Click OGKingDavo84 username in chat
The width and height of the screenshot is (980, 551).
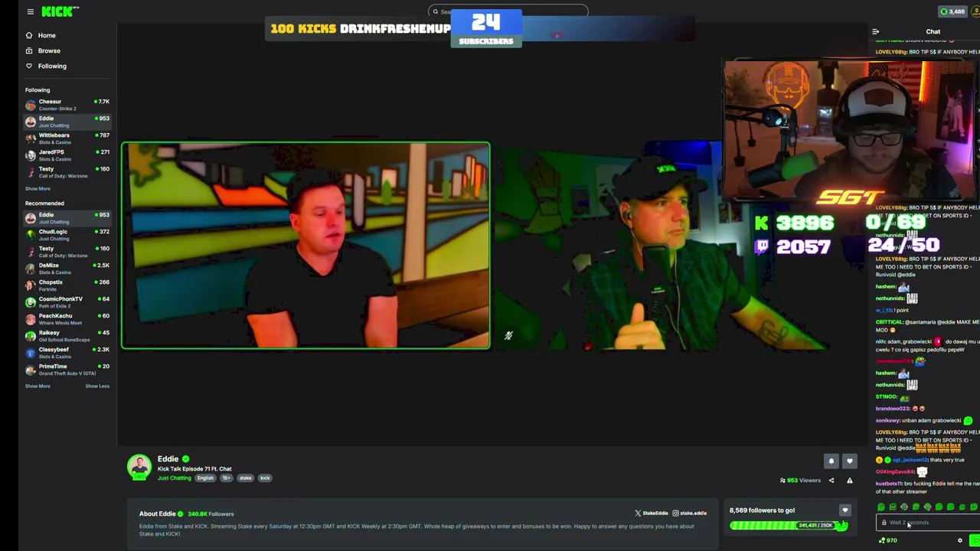(897, 472)
